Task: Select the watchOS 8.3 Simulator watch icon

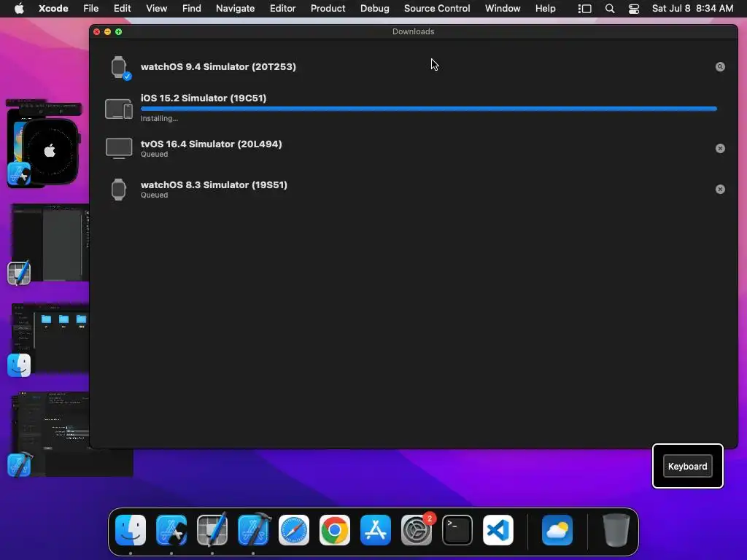Action: coord(119,190)
